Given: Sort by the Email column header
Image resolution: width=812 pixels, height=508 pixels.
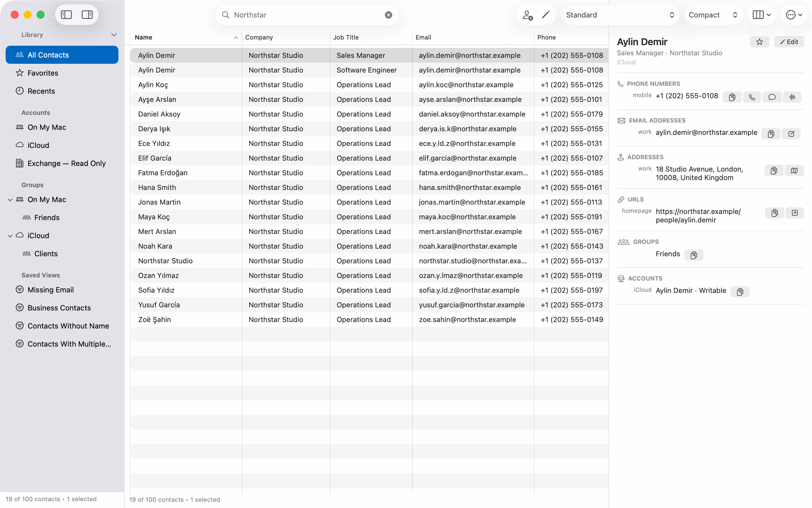Looking at the screenshot, I should (473, 37).
